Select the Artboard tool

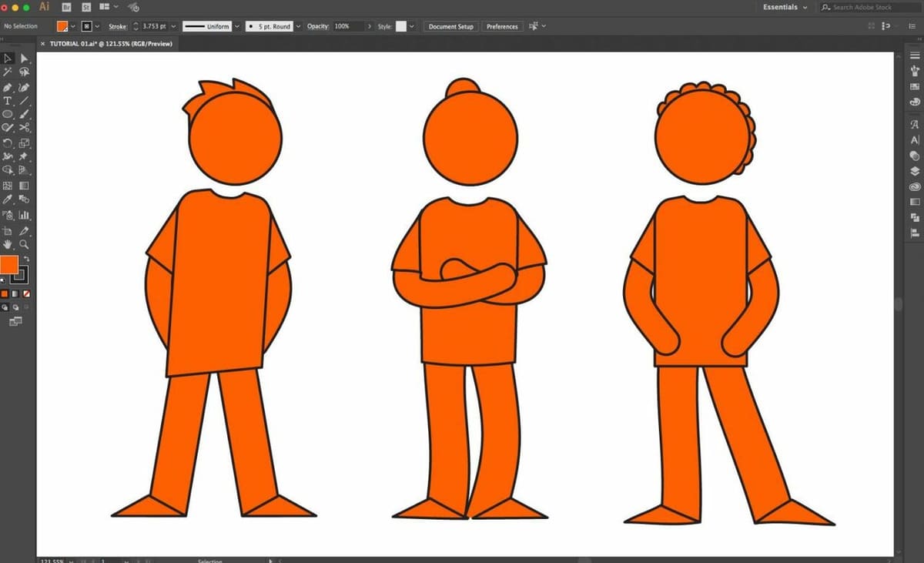pyautogui.click(x=8, y=230)
